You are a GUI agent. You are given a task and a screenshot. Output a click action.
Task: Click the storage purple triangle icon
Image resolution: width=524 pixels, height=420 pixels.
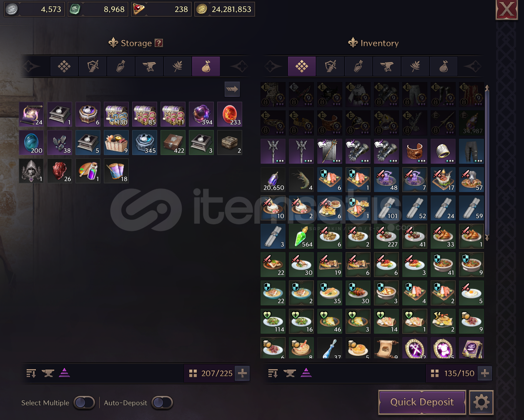click(64, 373)
